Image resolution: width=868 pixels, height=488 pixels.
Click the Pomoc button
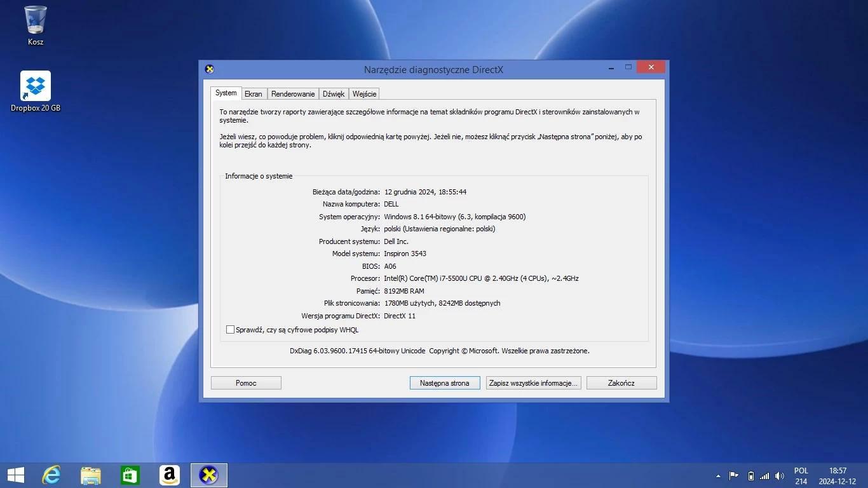pyautogui.click(x=246, y=383)
